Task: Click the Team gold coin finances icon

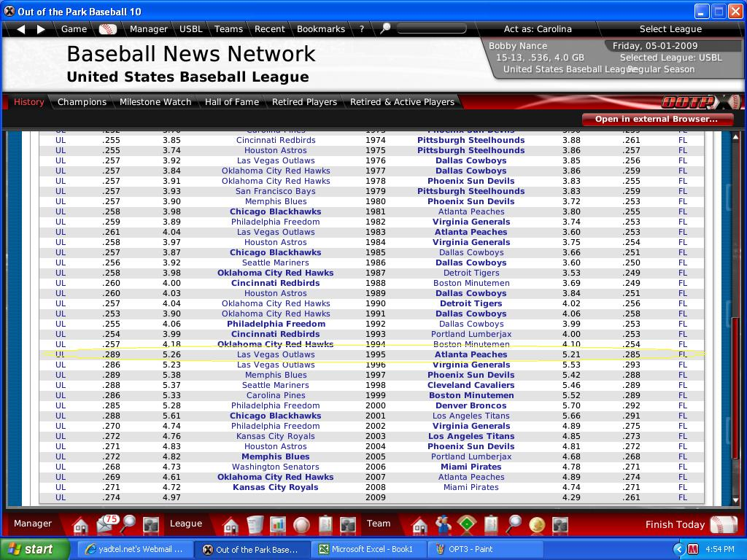Action: tap(537, 524)
